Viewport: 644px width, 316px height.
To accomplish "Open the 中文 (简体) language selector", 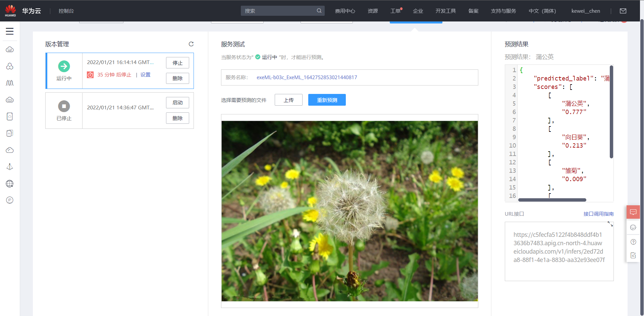I will [542, 11].
